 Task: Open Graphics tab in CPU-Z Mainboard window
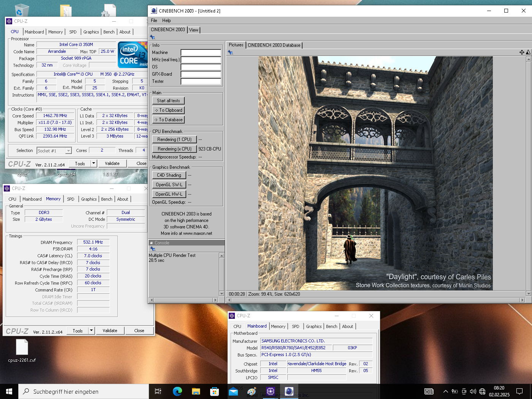point(314,326)
